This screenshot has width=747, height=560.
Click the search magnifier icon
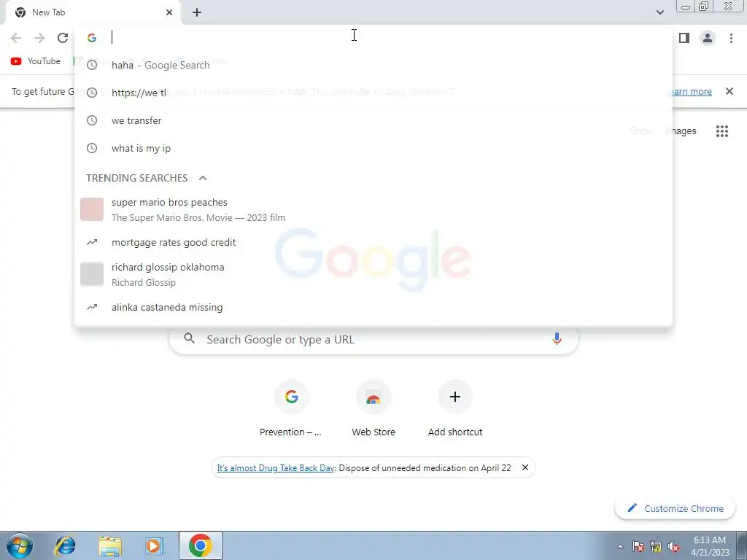pos(189,338)
